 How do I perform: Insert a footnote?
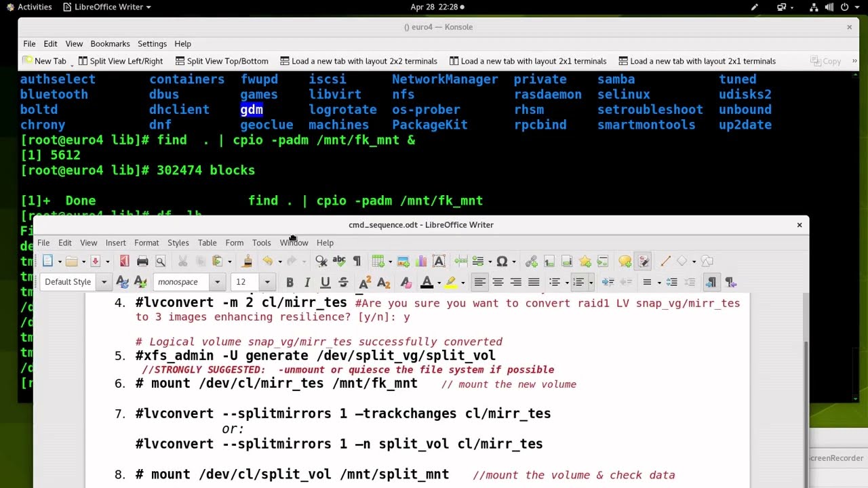pos(549,261)
